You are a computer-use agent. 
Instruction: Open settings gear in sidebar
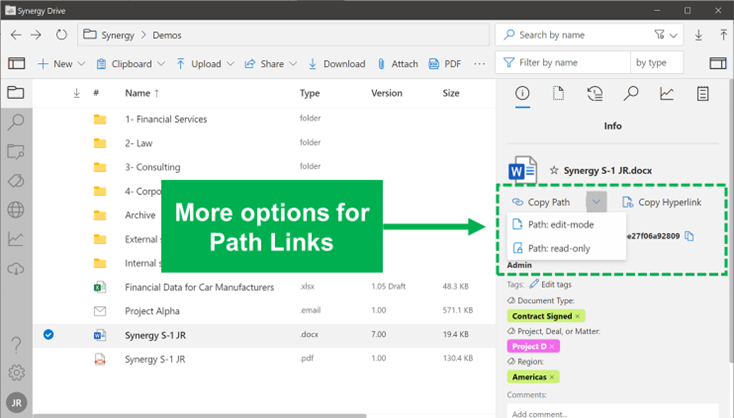16,373
